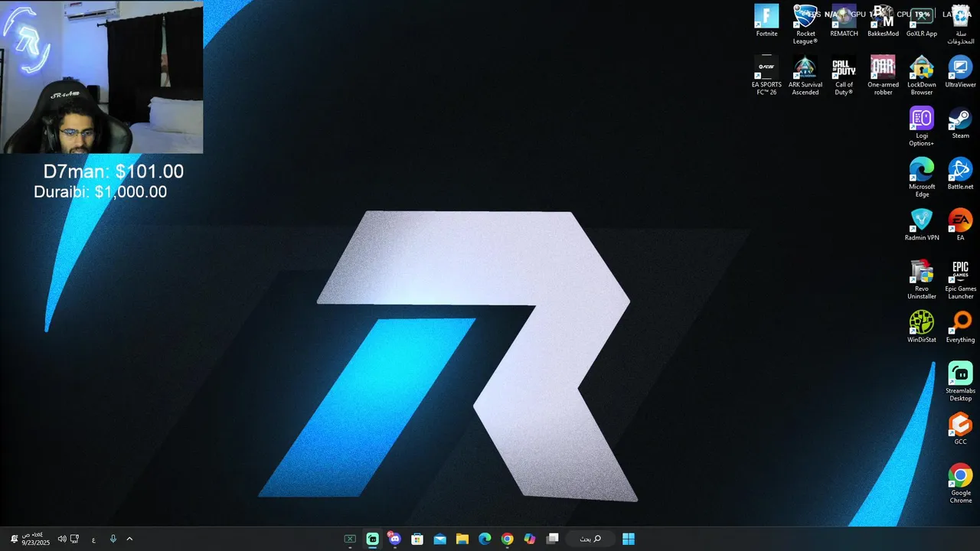Image resolution: width=980 pixels, height=551 pixels.
Task: Select the Streamlabs Desktop shortcut
Action: [x=960, y=381]
